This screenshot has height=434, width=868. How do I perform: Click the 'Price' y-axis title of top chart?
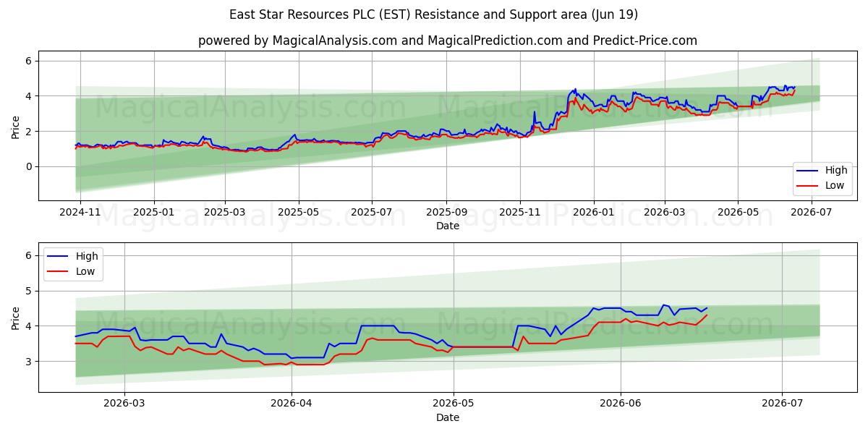(x=16, y=126)
